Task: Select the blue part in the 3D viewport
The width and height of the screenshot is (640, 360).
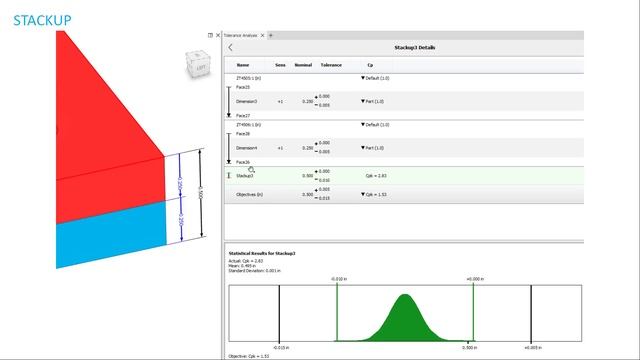Action: [x=112, y=234]
